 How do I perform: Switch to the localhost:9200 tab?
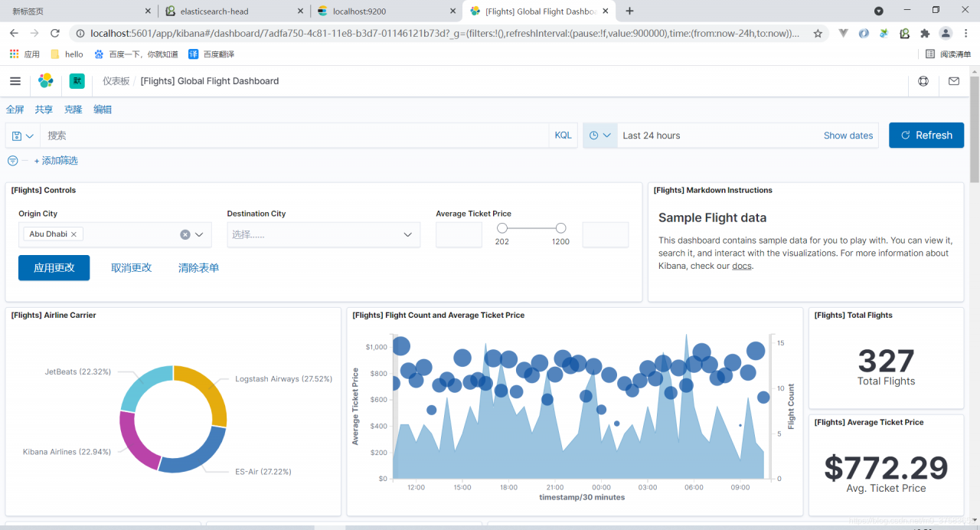coord(381,11)
